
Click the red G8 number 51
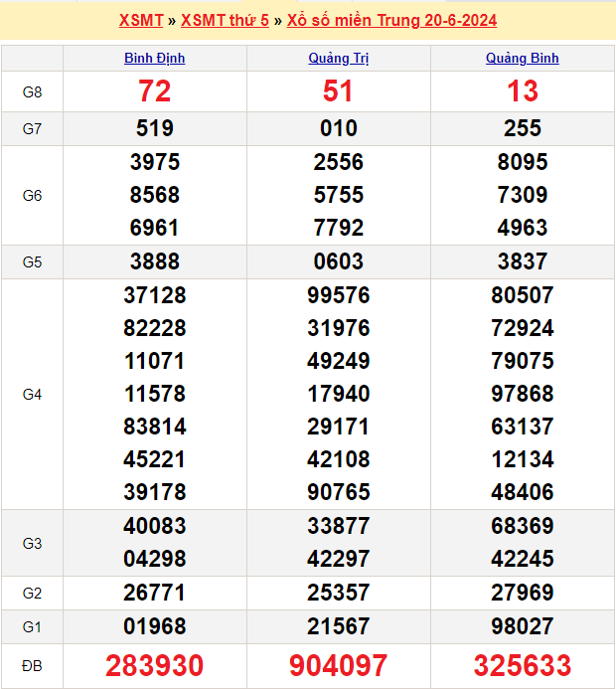tap(338, 91)
